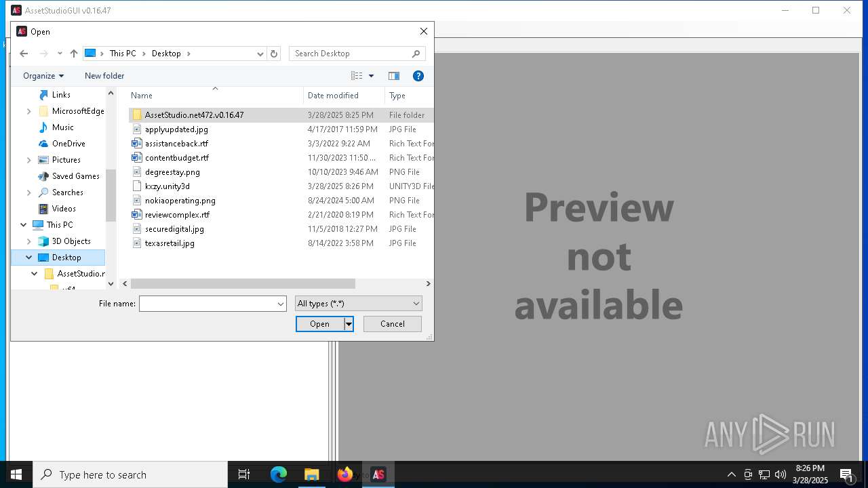Click AssetStudio taskbar icon
Image resolution: width=868 pixels, height=488 pixels.
378,474
